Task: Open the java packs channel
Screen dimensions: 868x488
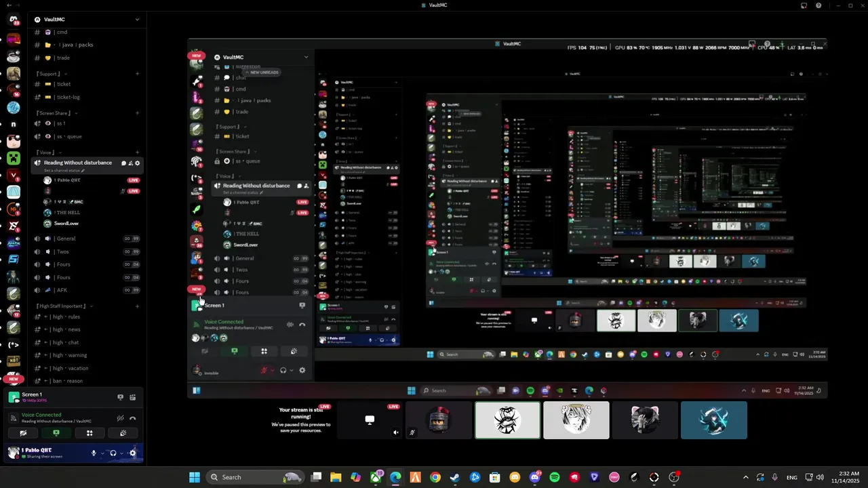Action: pos(87,45)
